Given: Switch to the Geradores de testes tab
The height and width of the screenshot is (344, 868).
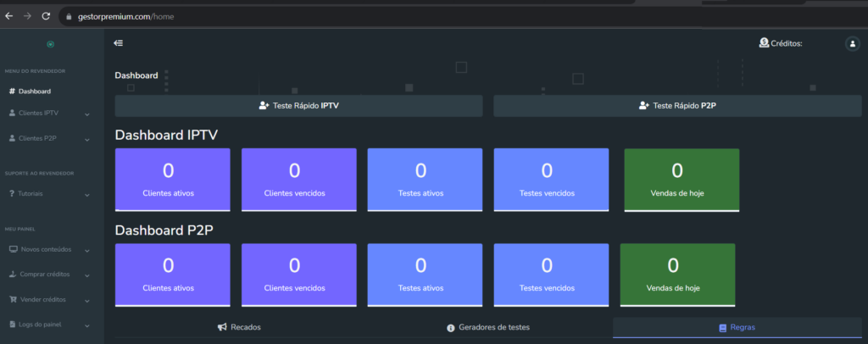Looking at the screenshot, I should pyautogui.click(x=488, y=327).
